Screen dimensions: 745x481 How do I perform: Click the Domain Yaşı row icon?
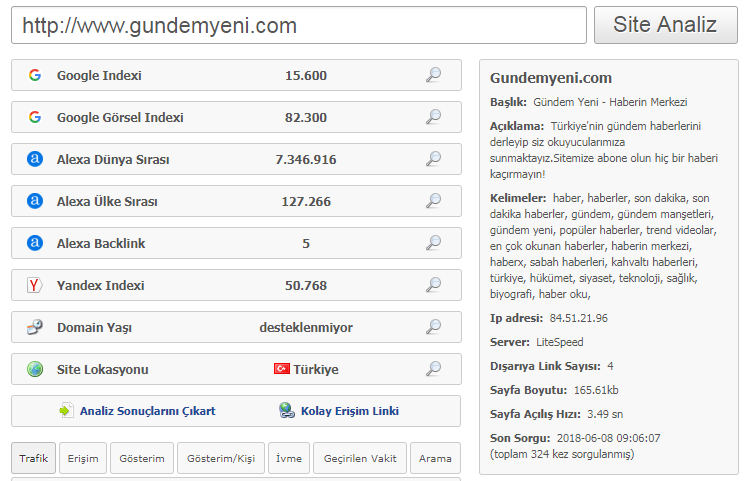35,327
